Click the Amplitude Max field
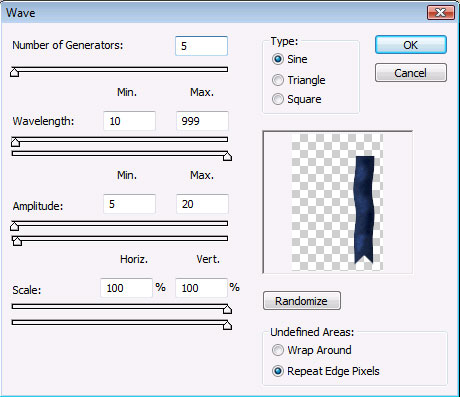 [202, 204]
